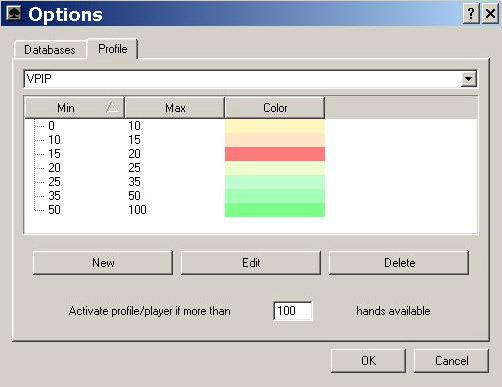This screenshot has height=387, width=502.
Task: Switch to the Databases tab
Action: [x=50, y=50]
